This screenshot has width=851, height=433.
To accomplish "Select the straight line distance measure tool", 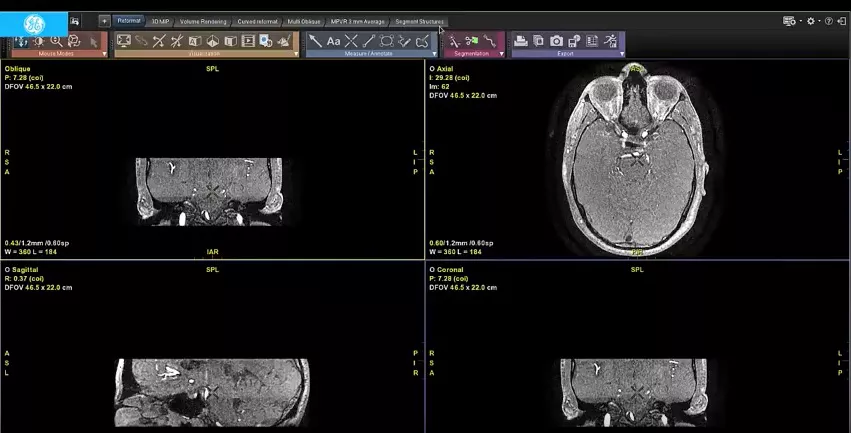I will point(369,41).
